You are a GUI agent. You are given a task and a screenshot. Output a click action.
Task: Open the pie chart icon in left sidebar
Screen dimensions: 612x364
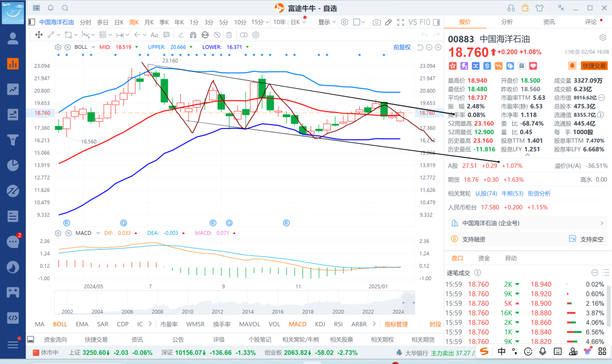(x=13, y=165)
